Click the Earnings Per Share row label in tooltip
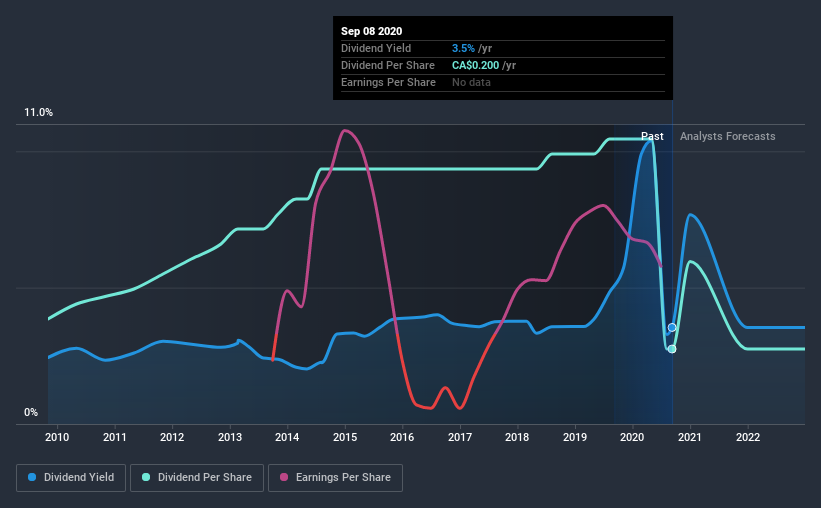Screen dimensions: 821x508 (389, 82)
